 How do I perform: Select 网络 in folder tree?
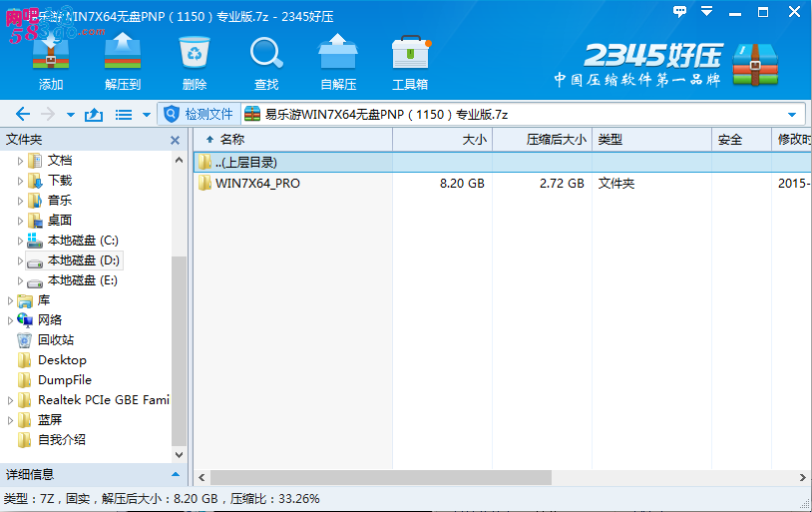(x=50, y=320)
